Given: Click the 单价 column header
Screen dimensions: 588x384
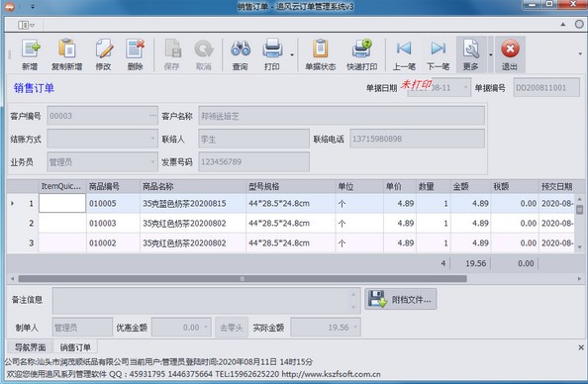Looking at the screenshot, I should coord(400,186).
